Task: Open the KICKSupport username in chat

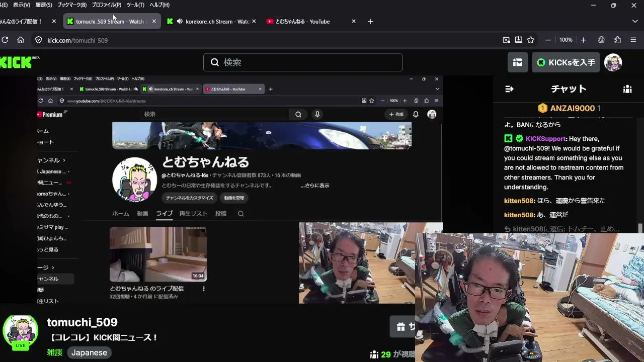Action: 545,139
